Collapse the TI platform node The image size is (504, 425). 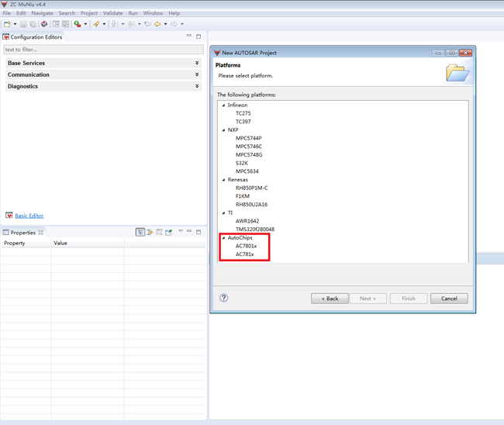point(223,213)
